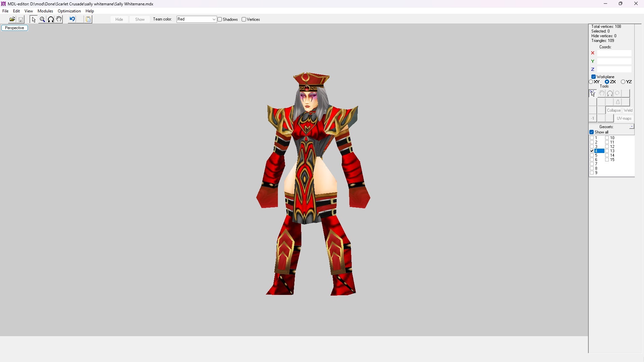Click the Perspective view button

pyautogui.click(x=15, y=28)
